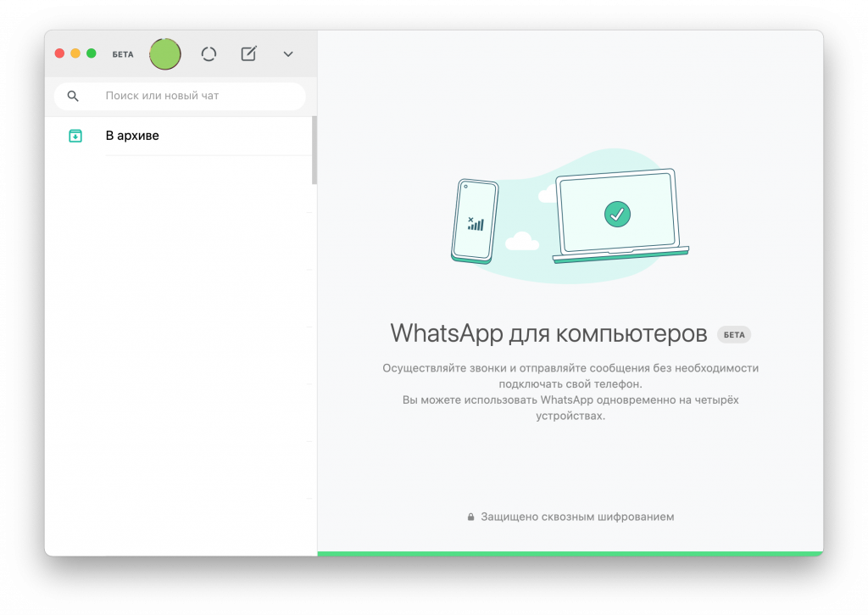The image size is (868, 615).
Task: Click the phone illustration
Action: pos(475,221)
